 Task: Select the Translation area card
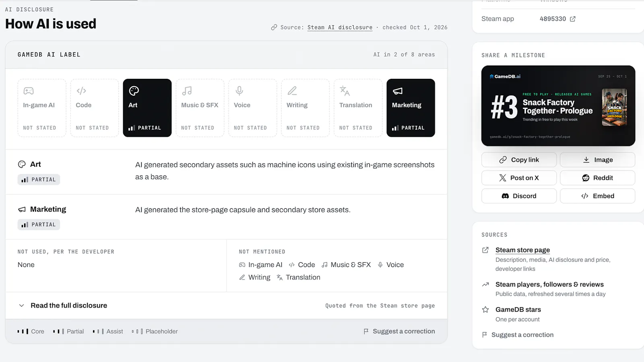click(x=358, y=108)
